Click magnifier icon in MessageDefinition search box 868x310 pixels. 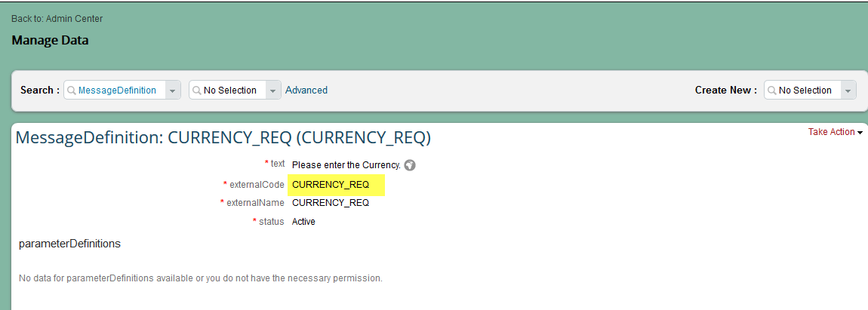pyautogui.click(x=72, y=91)
